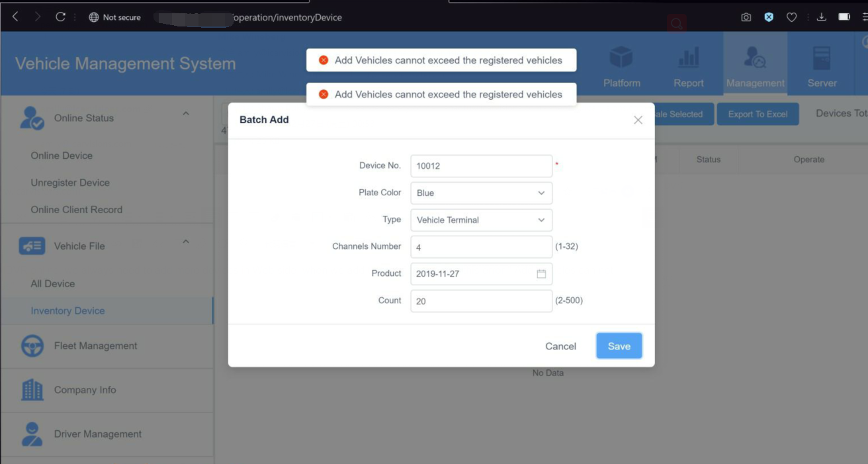Viewport: 868px width, 464px height.
Task: Click the heart bookmark icon
Action: point(791,17)
